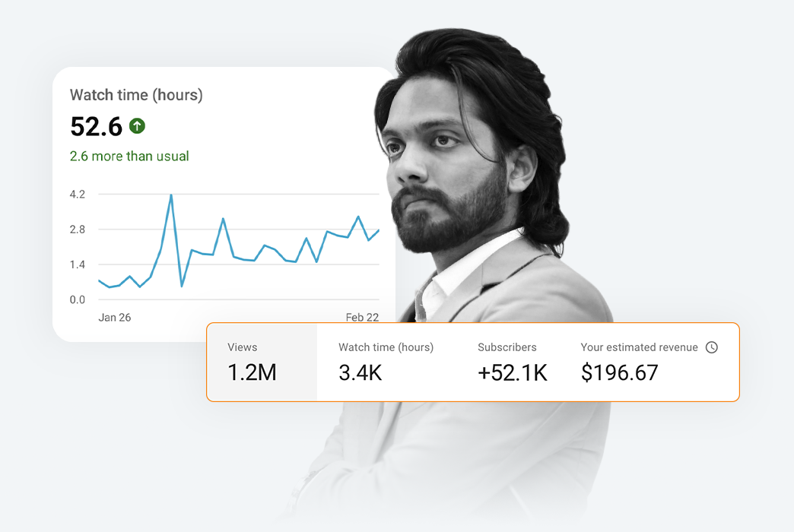Click the clock icon beside estimated revenue
Image resolution: width=794 pixels, height=532 pixels.
click(711, 347)
